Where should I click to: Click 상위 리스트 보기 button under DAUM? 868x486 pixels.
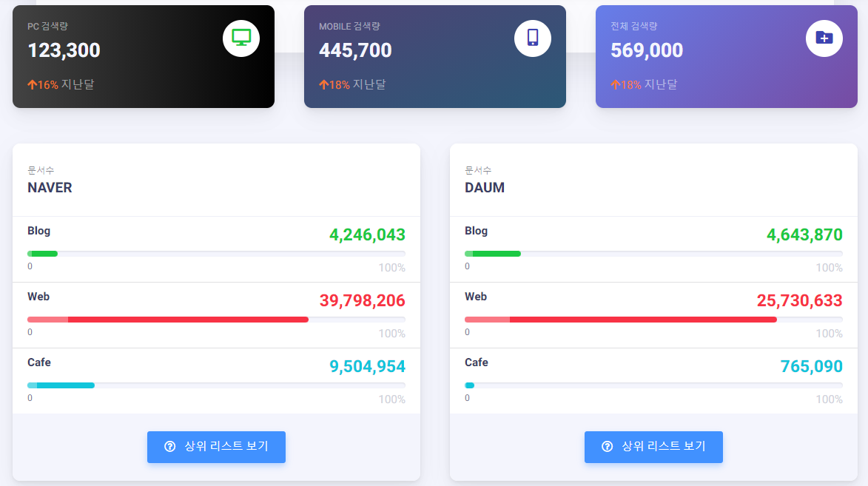click(x=653, y=447)
